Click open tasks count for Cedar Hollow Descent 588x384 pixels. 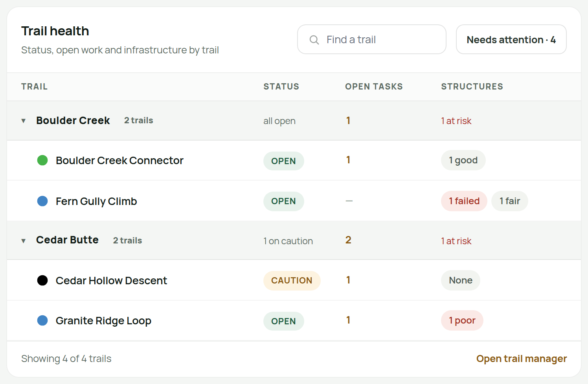click(x=348, y=280)
